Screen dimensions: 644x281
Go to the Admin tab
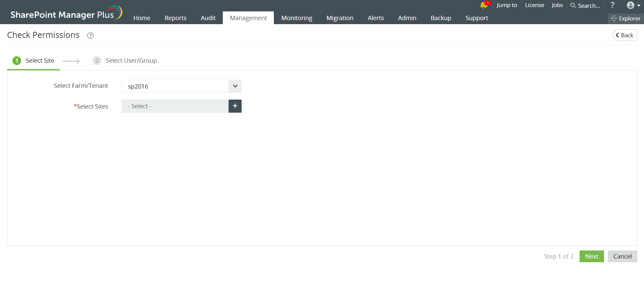click(407, 18)
